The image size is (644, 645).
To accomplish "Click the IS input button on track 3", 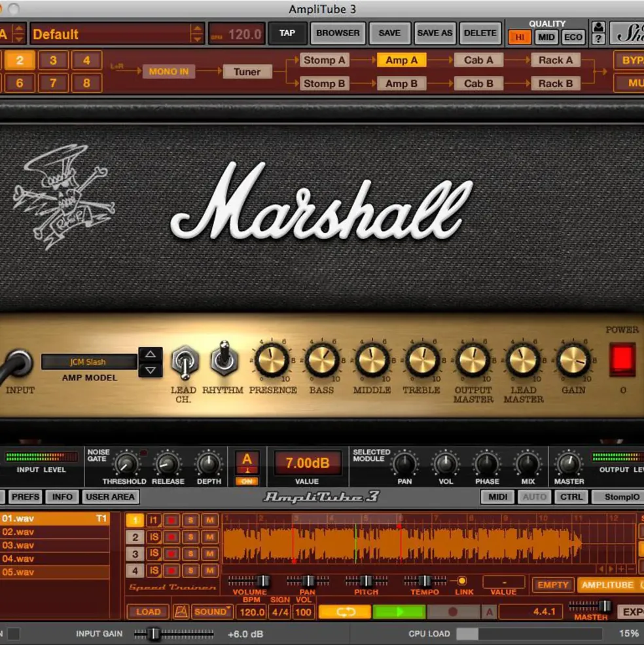I will coord(153,554).
